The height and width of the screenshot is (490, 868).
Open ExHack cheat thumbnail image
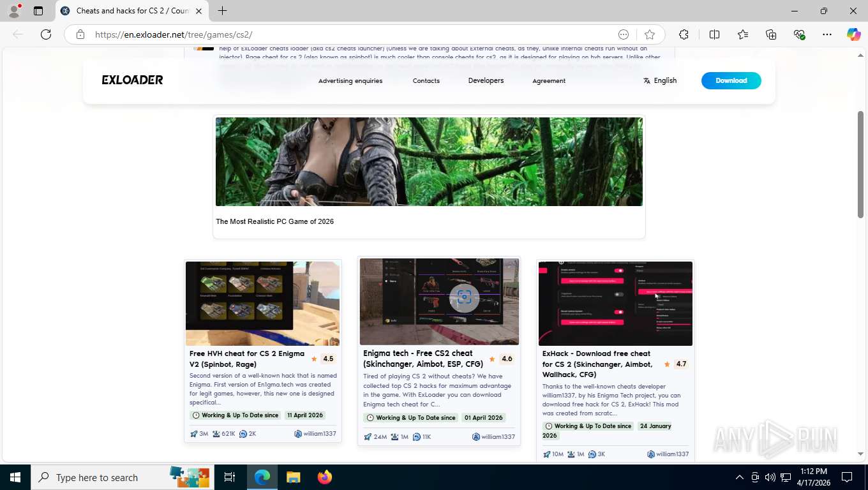pos(615,304)
